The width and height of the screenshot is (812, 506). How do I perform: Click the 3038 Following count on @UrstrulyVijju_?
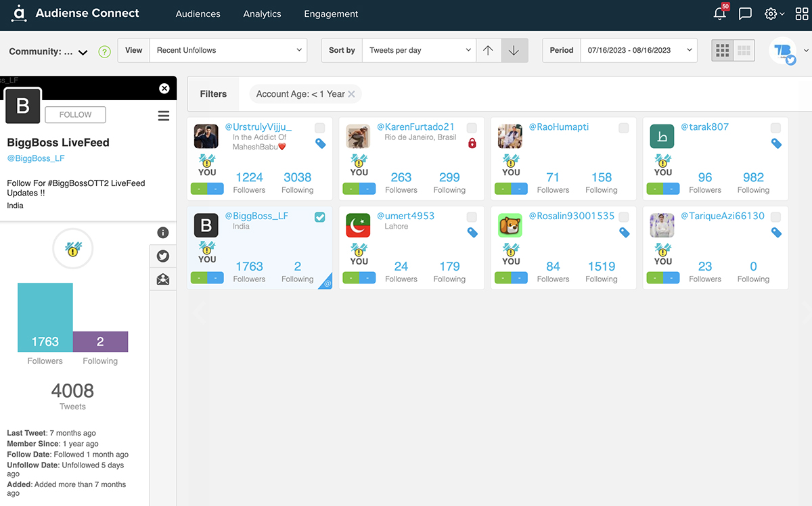tap(297, 177)
